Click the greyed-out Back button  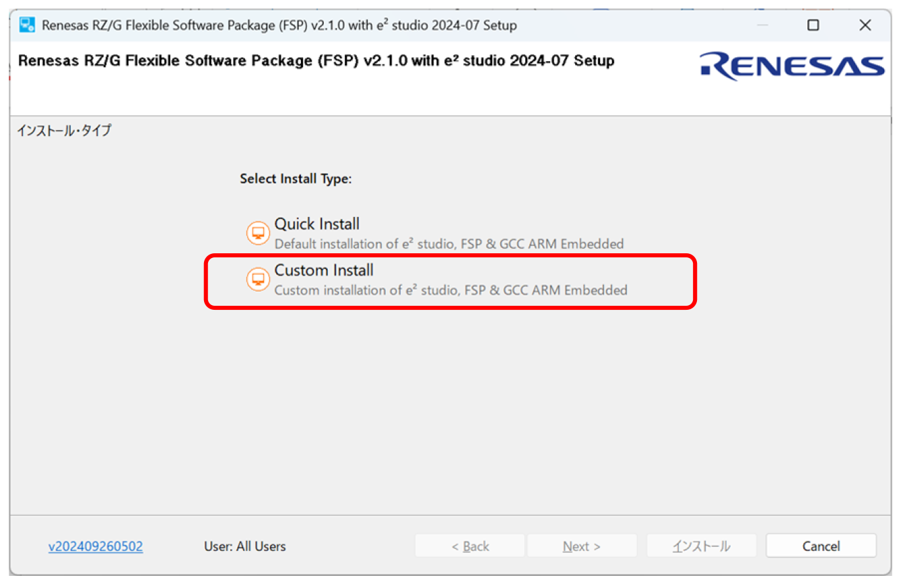470,546
